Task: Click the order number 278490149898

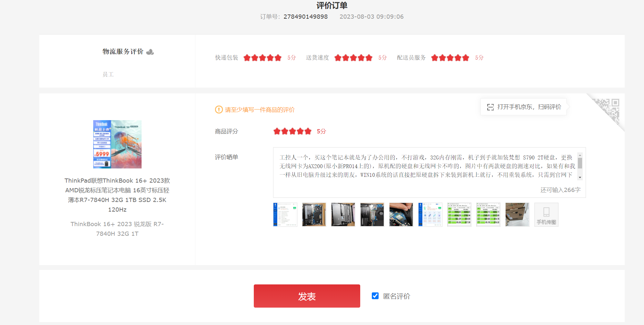Action: 305,16
